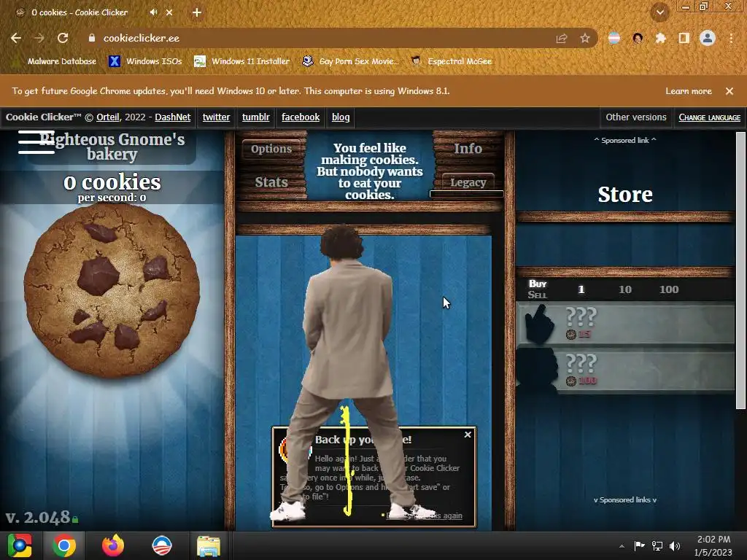Set purchase quantity to 10
747x560 pixels.
pos(625,289)
